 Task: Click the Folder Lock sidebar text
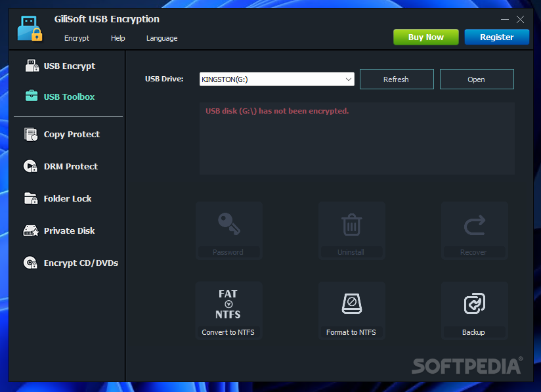pos(68,198)
